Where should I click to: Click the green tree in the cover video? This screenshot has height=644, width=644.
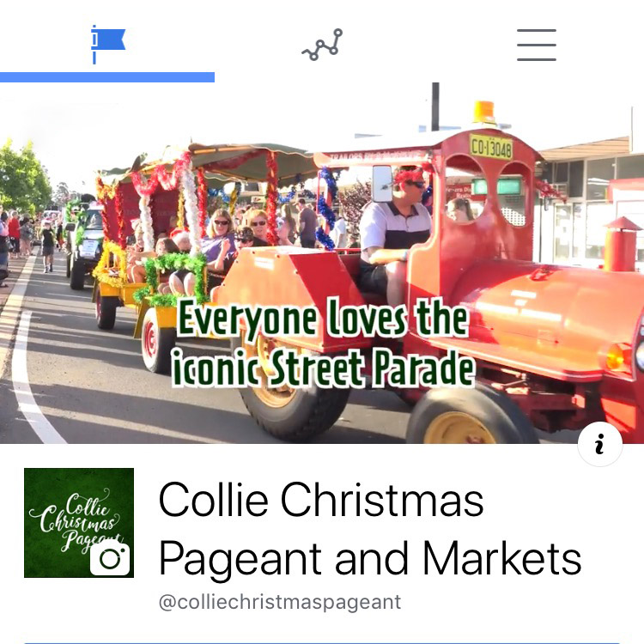pyautogui.click(x=24, y=177)
